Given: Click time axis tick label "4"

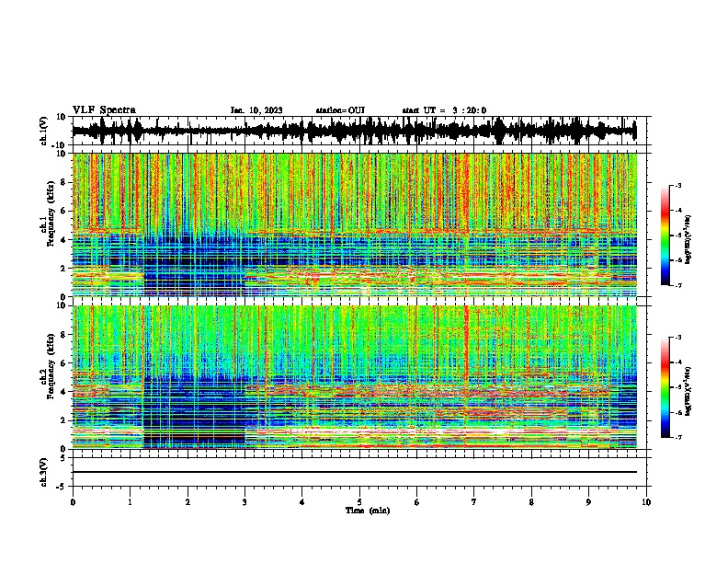Looking at the screenshot, I should 302,502.
